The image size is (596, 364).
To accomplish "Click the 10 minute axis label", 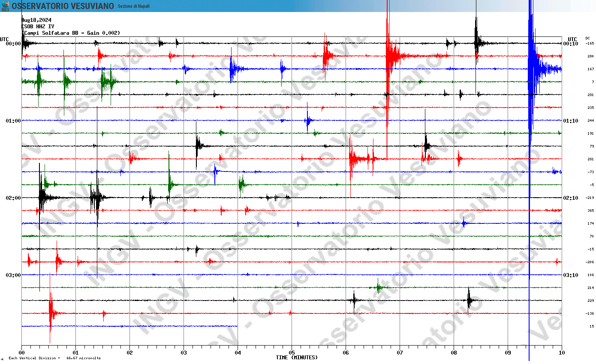I will pos(562,353).
